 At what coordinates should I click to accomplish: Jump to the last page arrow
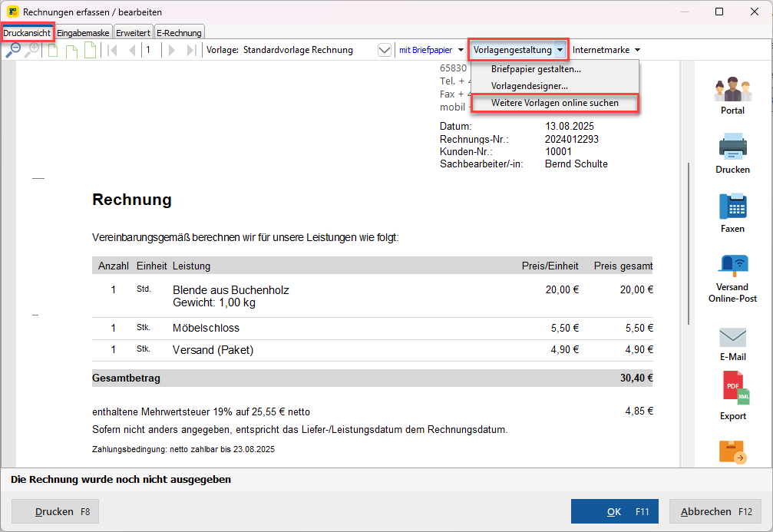tap(191, 50)
